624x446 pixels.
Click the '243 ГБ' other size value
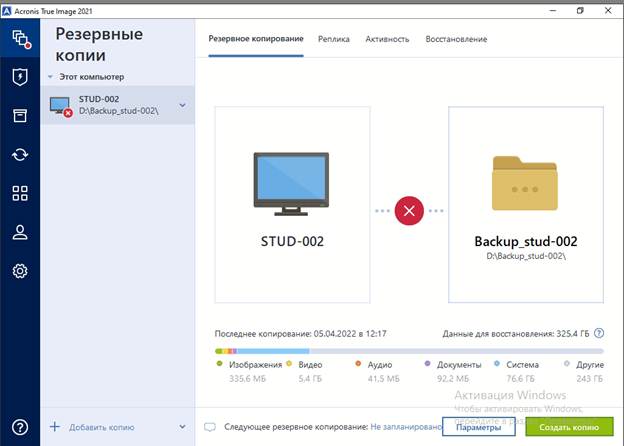click(589, 379)
